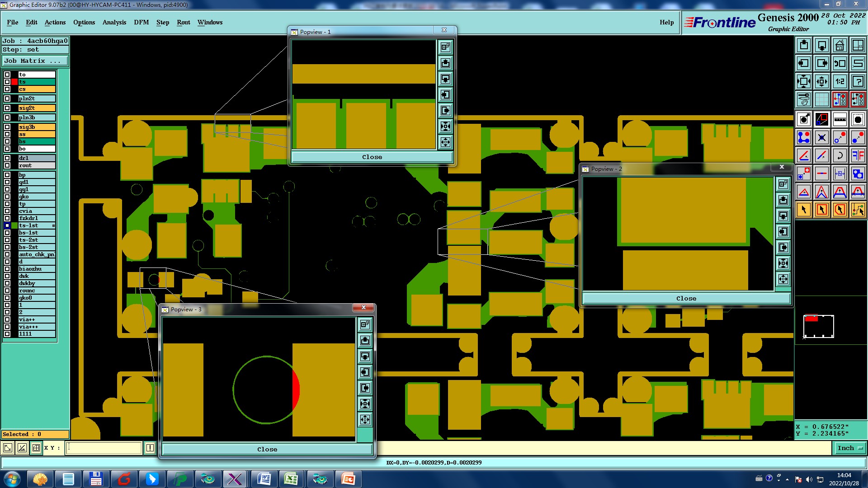
Task: Close Popview 2 using Close button
Action: point(686,299)
